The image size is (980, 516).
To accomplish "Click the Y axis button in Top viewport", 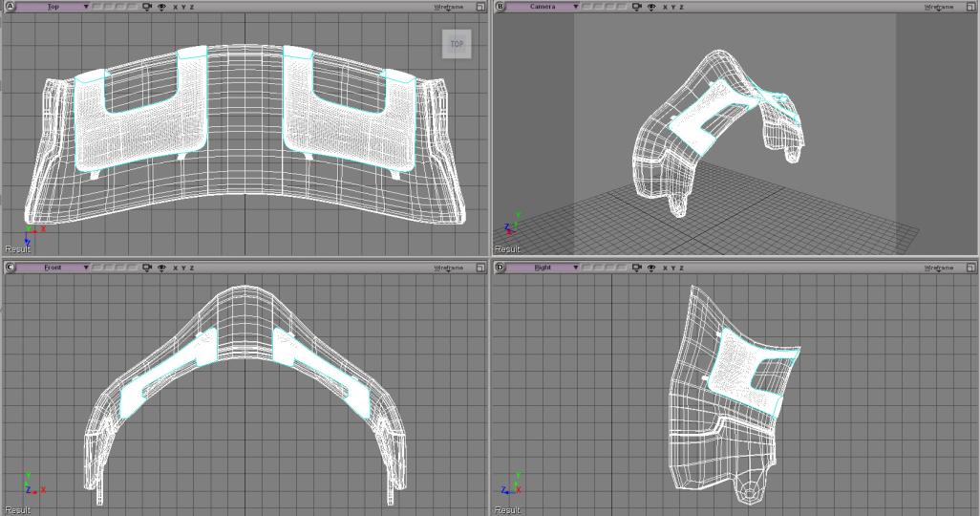I will pos(184,7).
